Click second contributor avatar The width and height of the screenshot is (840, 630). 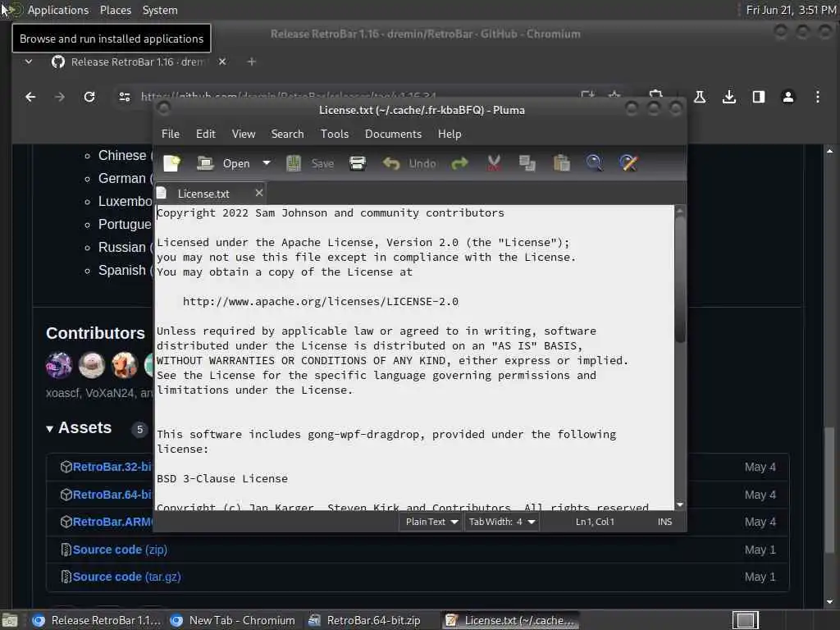[x=92, y=365]
